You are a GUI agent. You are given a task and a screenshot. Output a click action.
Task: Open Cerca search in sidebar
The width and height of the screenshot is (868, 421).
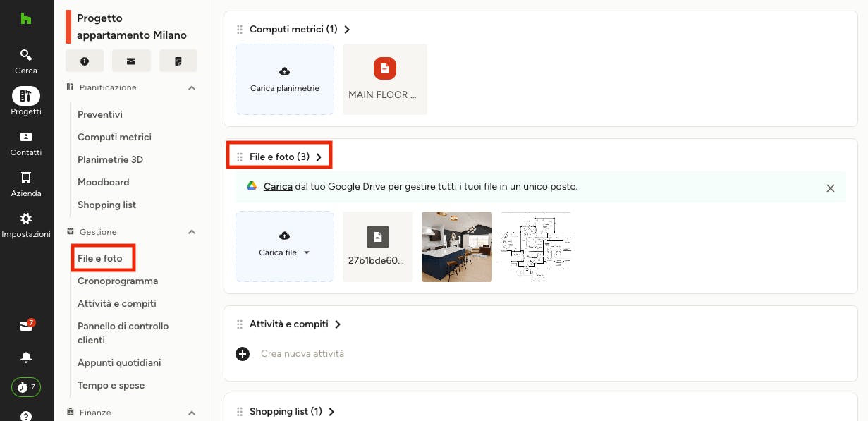(x=26, y=61)
